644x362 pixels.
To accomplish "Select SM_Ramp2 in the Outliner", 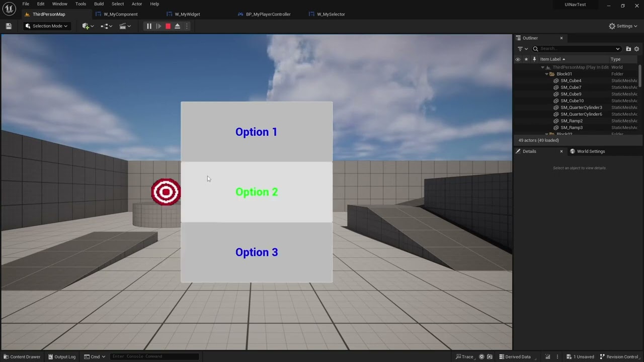I will [x=572, y=121].
